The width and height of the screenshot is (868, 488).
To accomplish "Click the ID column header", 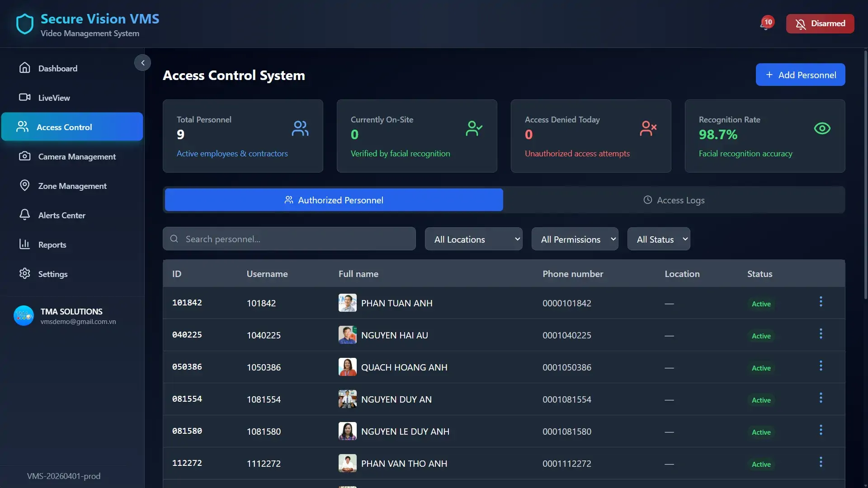I will click(177, 274).
